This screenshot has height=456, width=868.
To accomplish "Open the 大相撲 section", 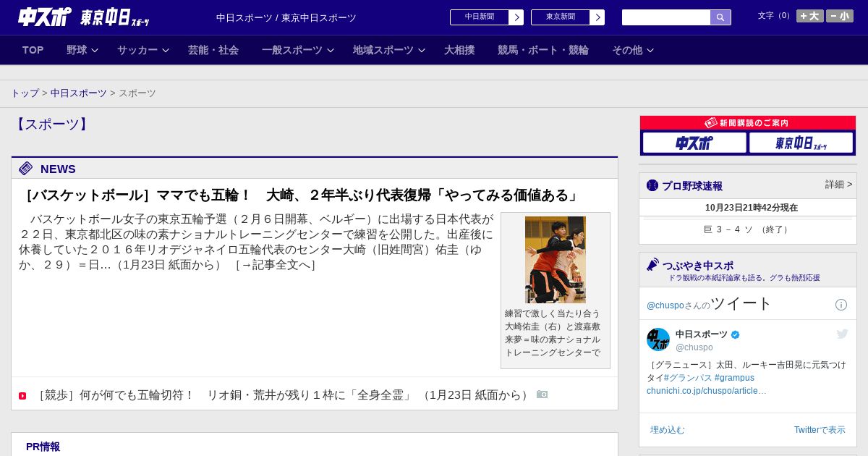I will pos(459,50).
